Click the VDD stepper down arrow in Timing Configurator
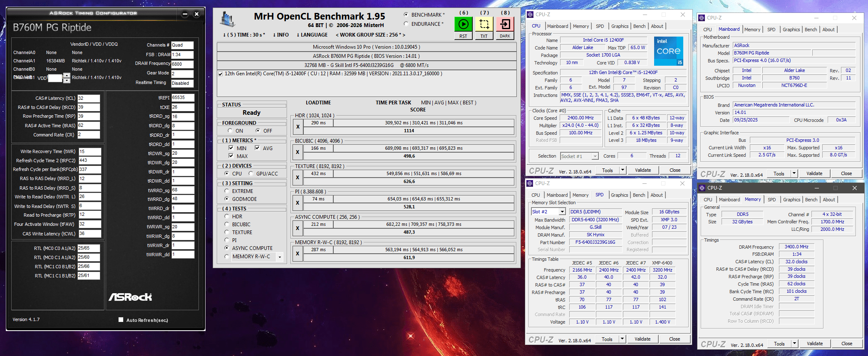Screen dimensions: 868x356 coord(66,81)
